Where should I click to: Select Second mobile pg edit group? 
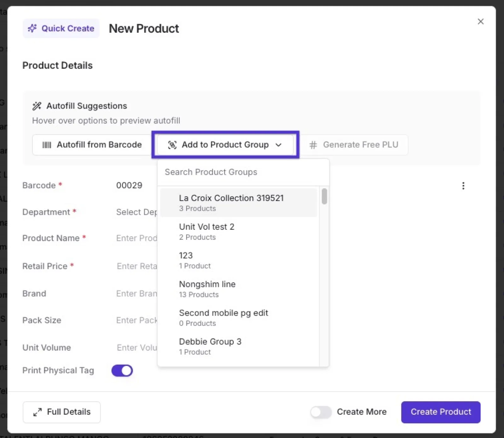tap(239, 317)
